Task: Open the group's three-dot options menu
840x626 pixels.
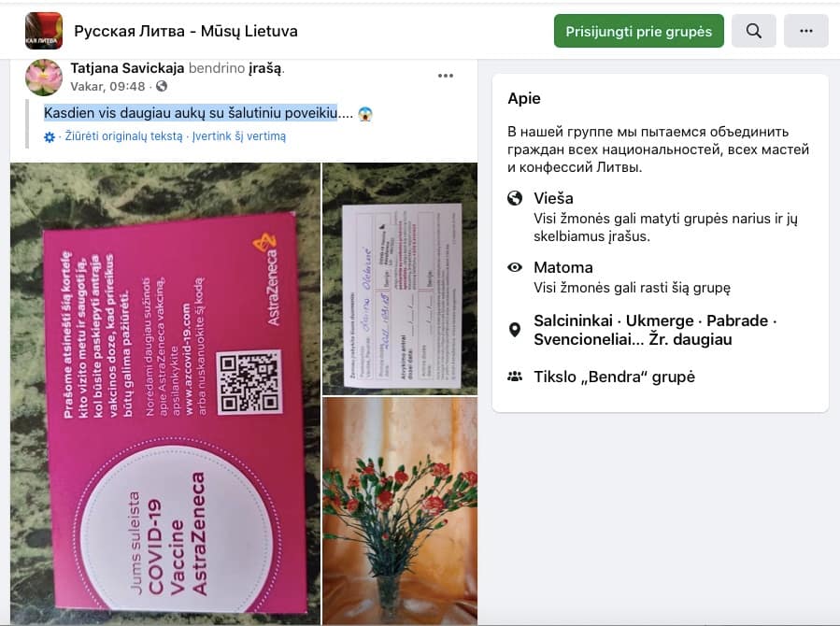Action: click(805, 31)
